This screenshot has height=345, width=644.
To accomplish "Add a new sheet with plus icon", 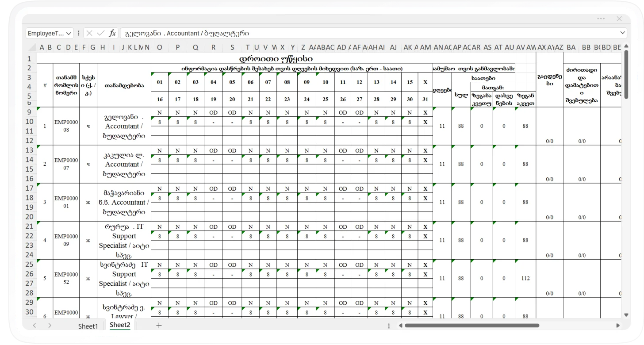I will [x=159, y=326].
